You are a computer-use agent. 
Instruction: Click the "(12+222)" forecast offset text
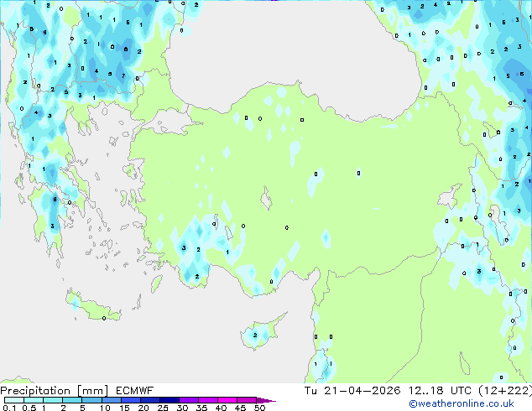(505, 391)
